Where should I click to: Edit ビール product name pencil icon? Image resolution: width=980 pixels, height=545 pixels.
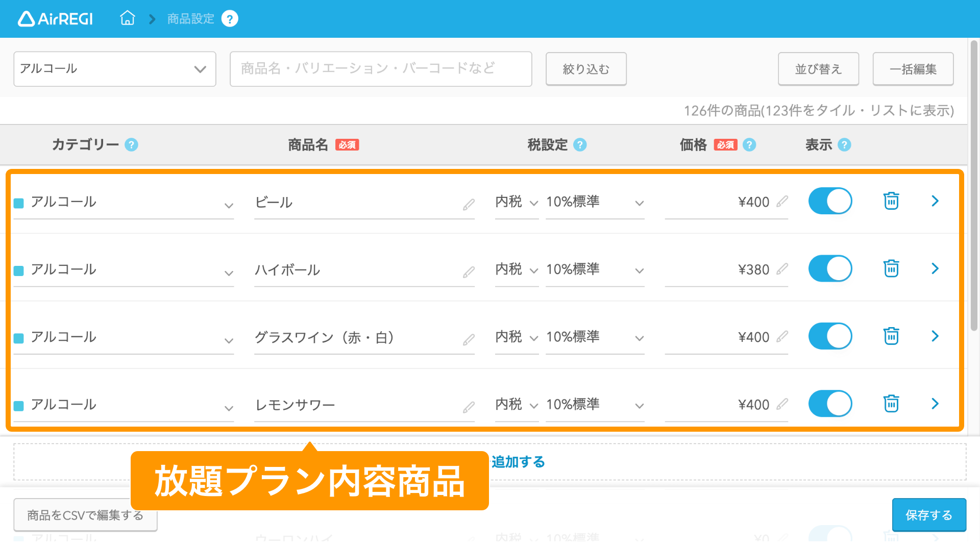click(x=469, y=205)
